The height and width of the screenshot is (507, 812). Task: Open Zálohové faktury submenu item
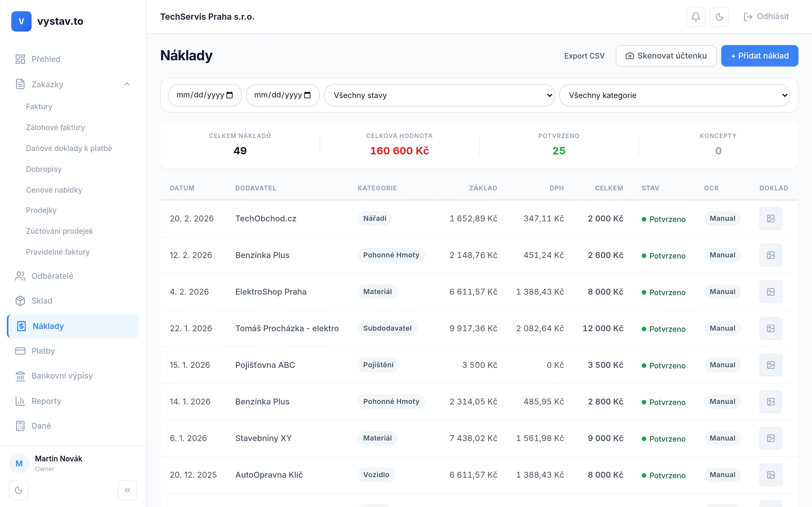55,127
